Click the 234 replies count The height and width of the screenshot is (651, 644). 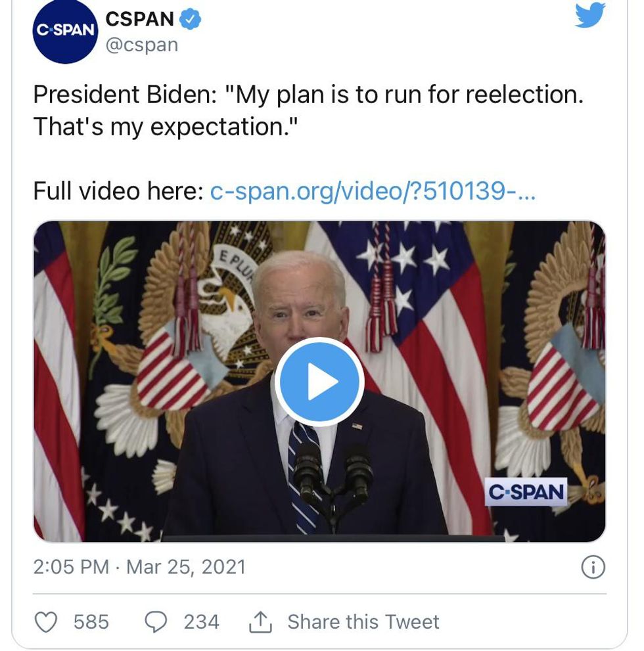coord(201,621)
